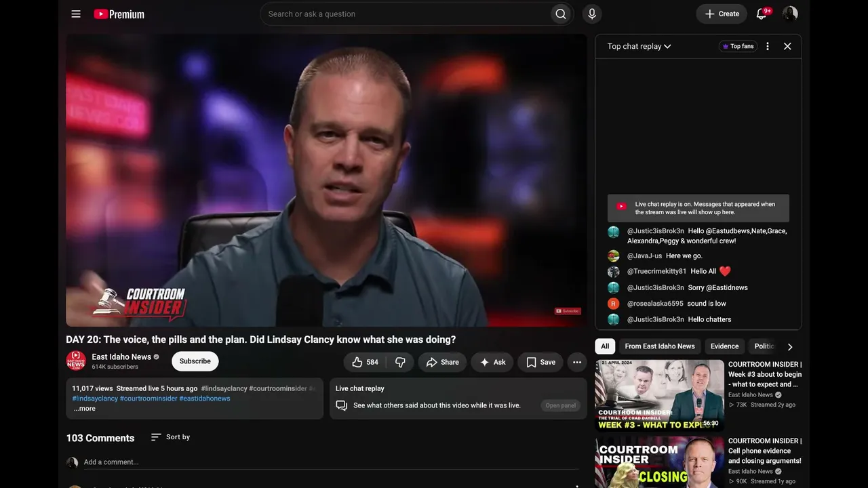The image size is (868, 488).
Task: Select the partly hidden Politics chip
Action: point(764,346)
